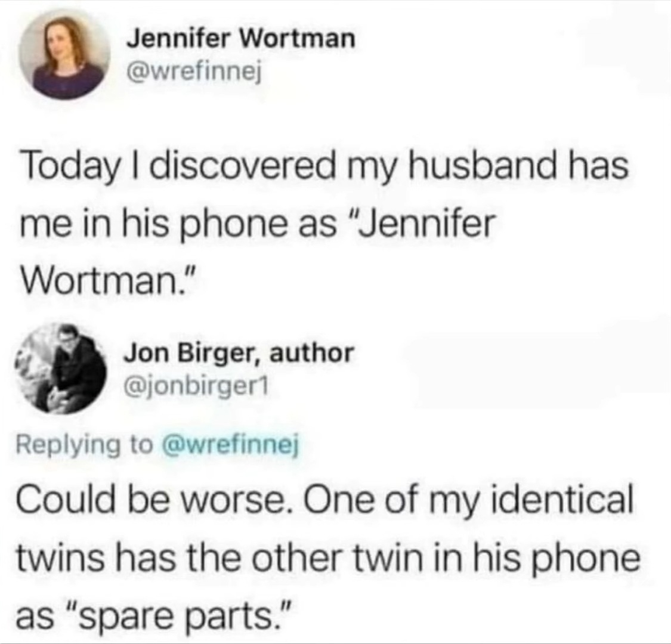Viewport: 671px width, 644px height.
Task: Open the @wrefinnej handle under Jennifer's name
Action: point(193,73)
